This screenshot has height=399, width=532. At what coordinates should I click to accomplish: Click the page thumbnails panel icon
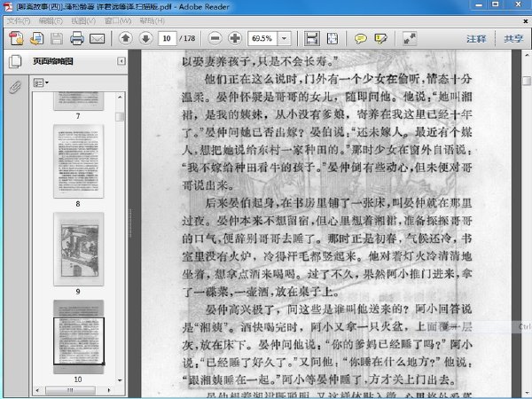[x=15, y=61]
